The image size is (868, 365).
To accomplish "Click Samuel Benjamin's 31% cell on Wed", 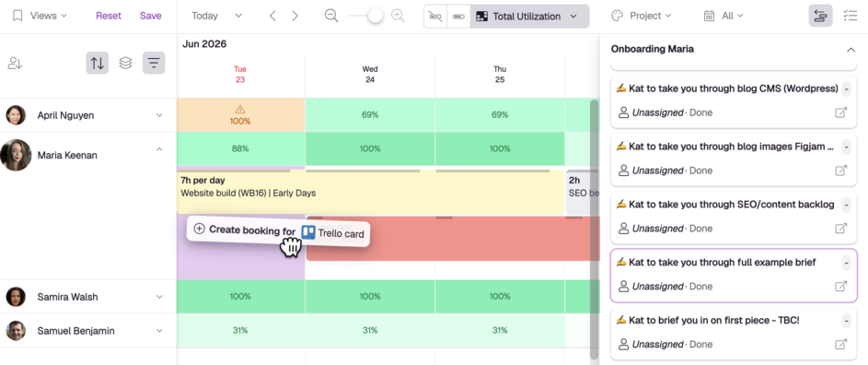I will tap(370, 331).
